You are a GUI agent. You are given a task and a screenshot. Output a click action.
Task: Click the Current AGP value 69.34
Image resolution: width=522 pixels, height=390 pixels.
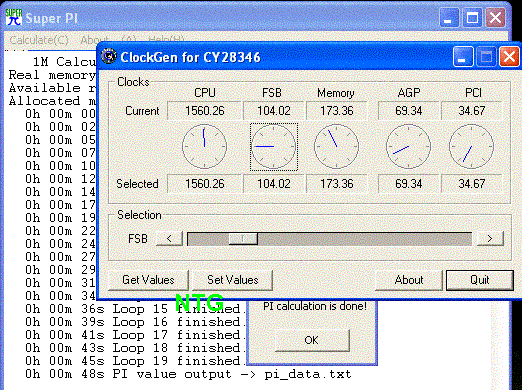[x=409, y=111]
